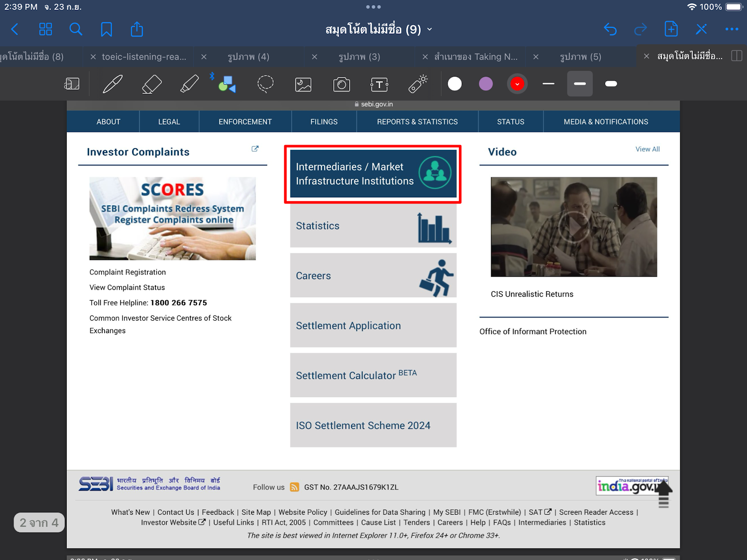Viewport: 747px width, 560px height.
Task: Expand the notebook title dropdown
Action: coord(430,29)
